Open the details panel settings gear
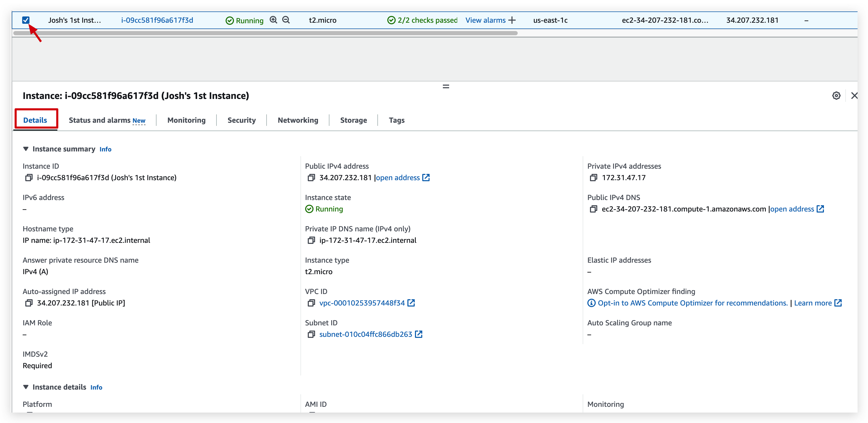The width and height of the screenshot is (868, 423). (x=837, y=96)
